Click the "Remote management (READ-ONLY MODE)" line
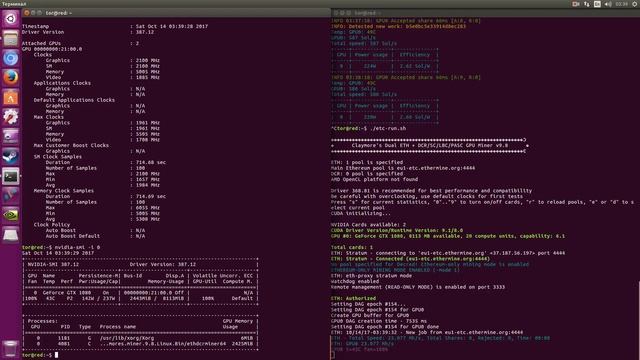Screen dimensions: 640x360 418,287
